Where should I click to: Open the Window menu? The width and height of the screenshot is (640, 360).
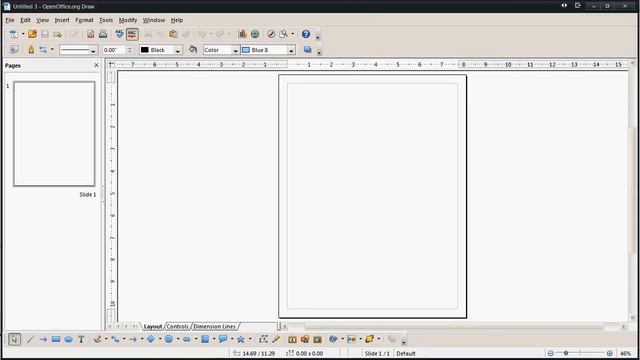[154, 20]
